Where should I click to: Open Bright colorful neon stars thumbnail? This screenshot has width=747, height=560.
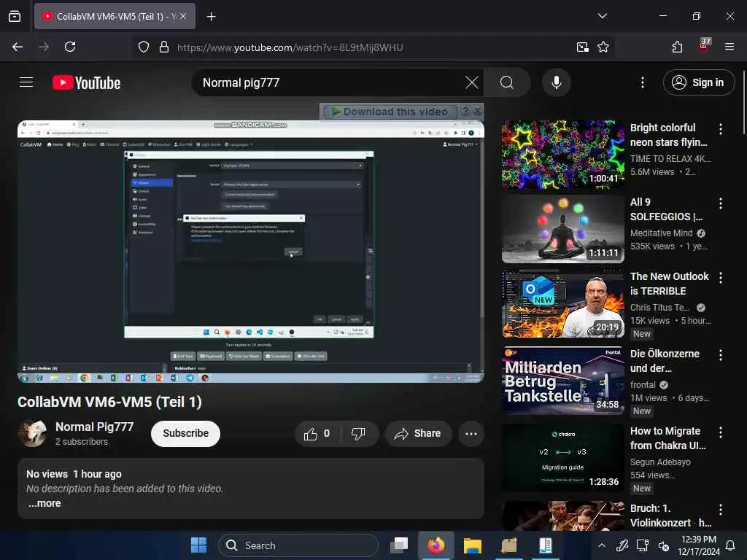pos(562,154)
